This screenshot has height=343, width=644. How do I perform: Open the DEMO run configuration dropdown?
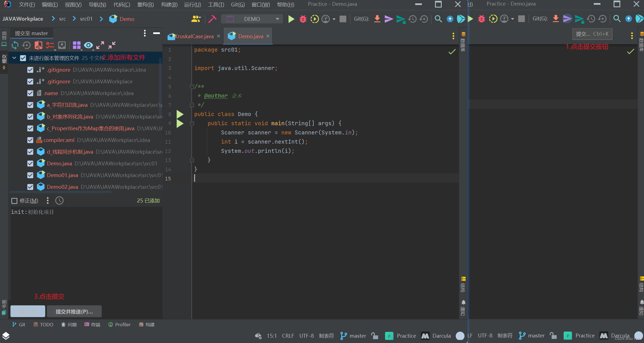pos(252,19)
